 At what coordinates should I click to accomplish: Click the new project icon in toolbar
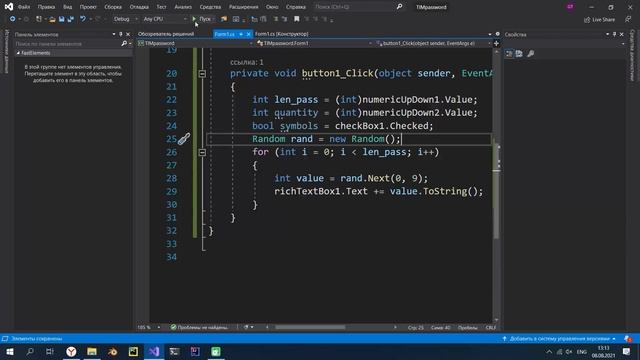point(39,19)
